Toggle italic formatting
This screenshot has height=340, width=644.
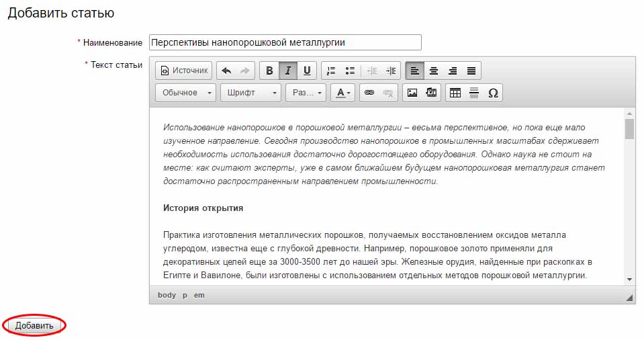point(288,71)
